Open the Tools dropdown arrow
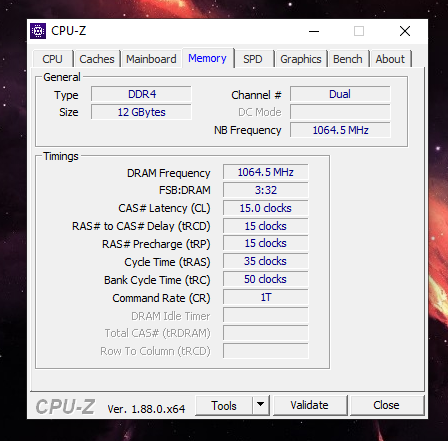 pos(261,405)
